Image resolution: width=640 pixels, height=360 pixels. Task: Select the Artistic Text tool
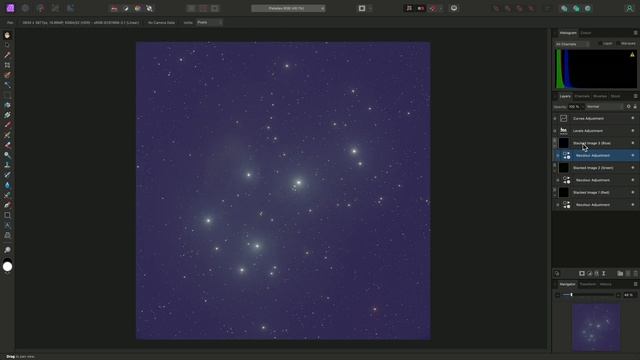click(x=7, y=225)
